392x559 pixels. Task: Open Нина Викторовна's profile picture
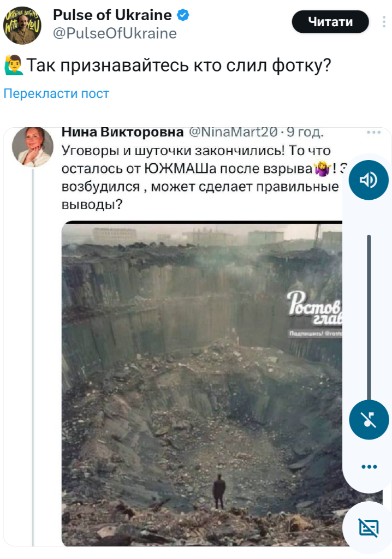(x=32, y=146)
